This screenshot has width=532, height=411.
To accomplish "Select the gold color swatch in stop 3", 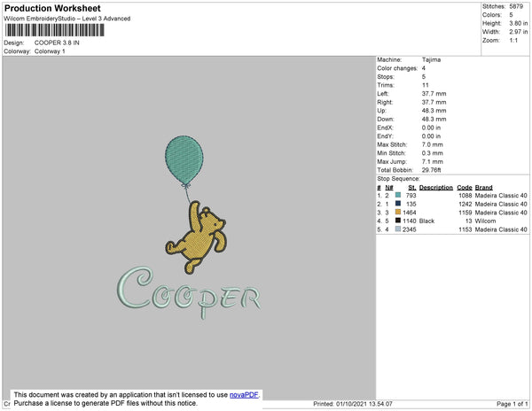I will (x=398, y=212).
